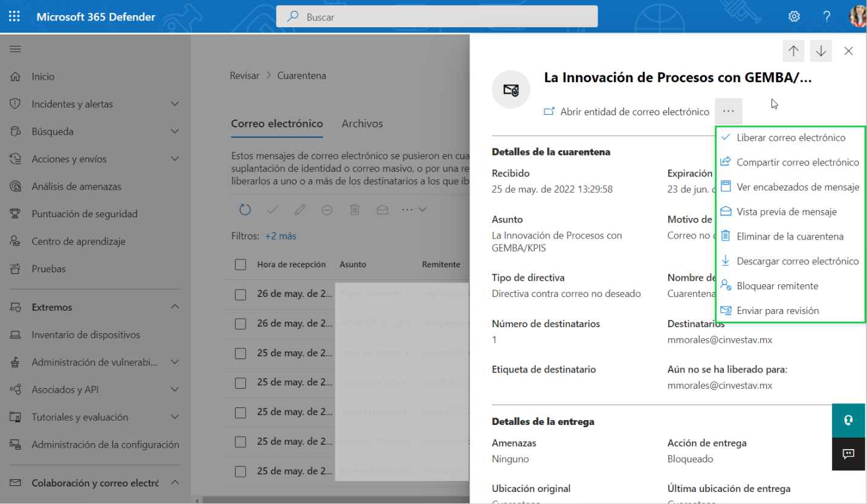The width and height of the screenshot is (867, 504).
Task: Click Abrir entidad de correo electrónico link
Action: [x=634, y=112]
